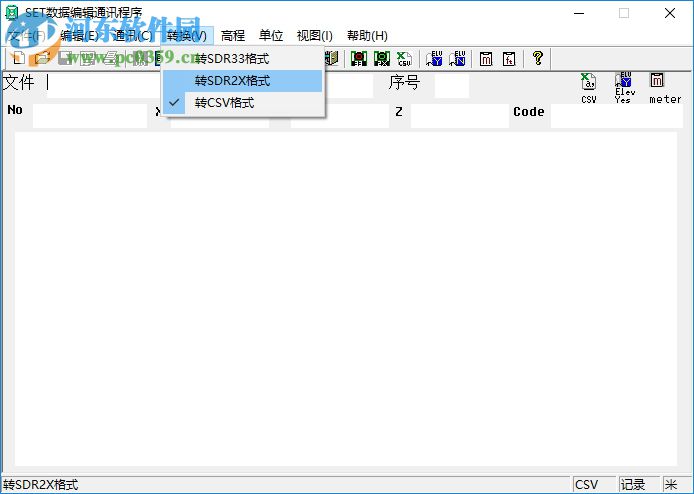Click the Z coordinate input field
This screenshot has width=694, height=494.
tap(460, 116)
